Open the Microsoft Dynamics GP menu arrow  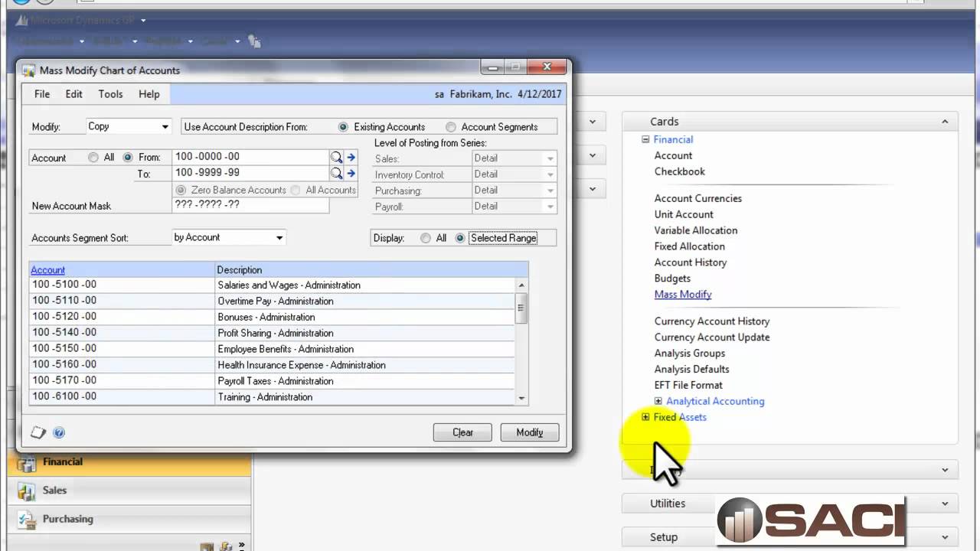pos(143,20)
